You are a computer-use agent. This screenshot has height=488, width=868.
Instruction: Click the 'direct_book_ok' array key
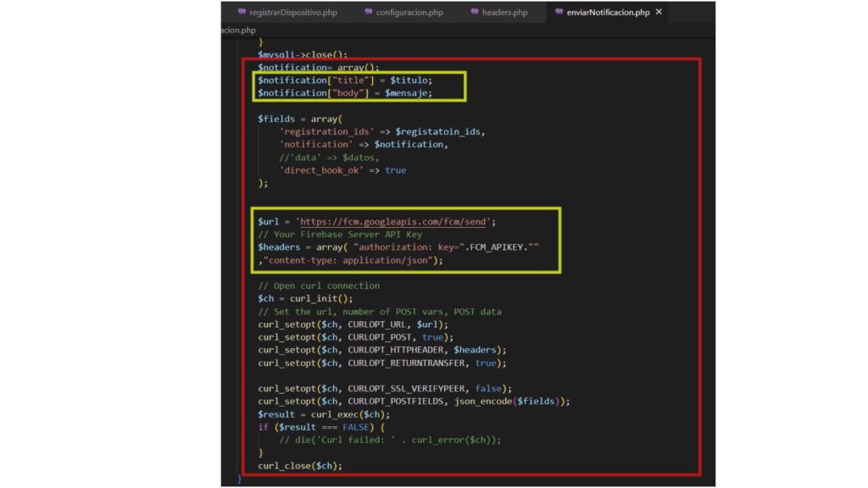pyautogui.click(x=323, y=170)
